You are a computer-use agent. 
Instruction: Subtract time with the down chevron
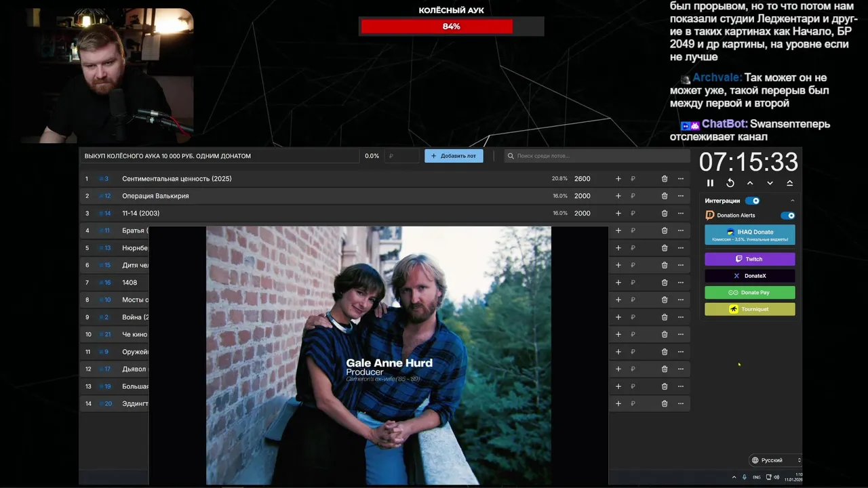(770, 183)
